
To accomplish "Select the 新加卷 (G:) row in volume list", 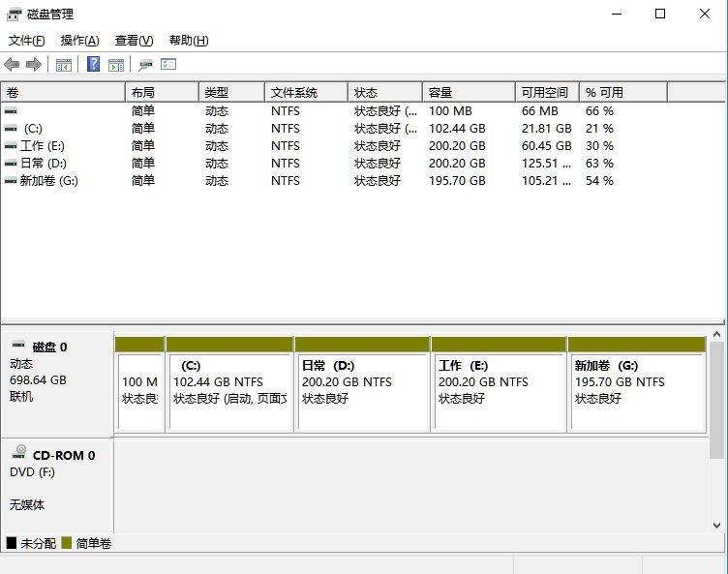I will [42, 181].
